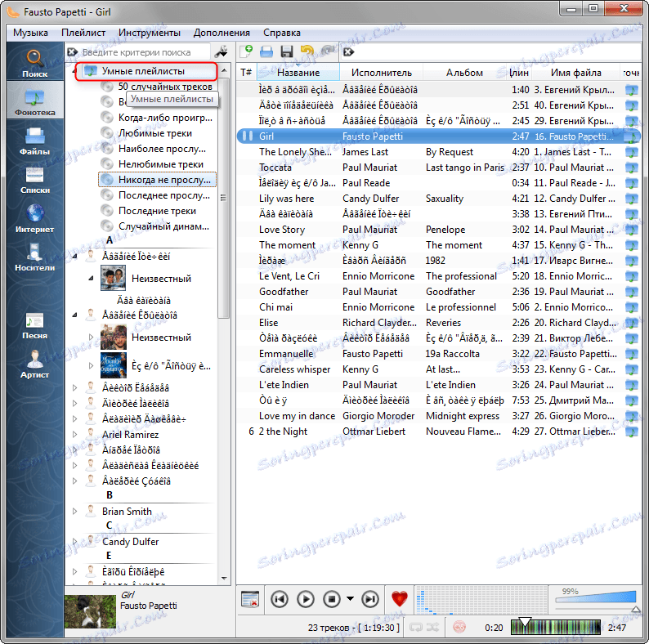Sort by the Имя файла column header
This screenshot has width=649, height=644.
pos(575,73)
